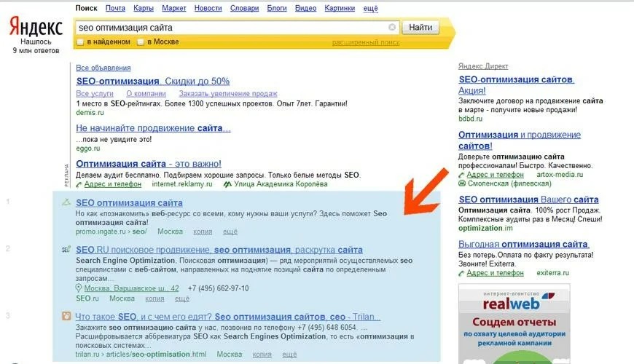The width and height of the screenshot is (634, 364).
Task: Clear the search query with the X icon
Action: (392, 27)
